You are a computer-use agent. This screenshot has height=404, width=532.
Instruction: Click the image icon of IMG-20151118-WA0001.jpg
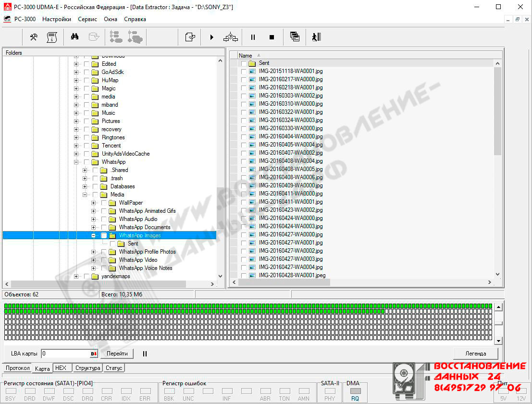pos(252,71)
